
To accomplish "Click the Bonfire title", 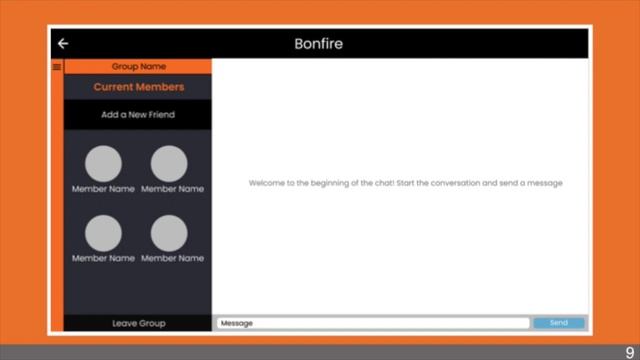I will pyautogui.click(x=318, y=44).
